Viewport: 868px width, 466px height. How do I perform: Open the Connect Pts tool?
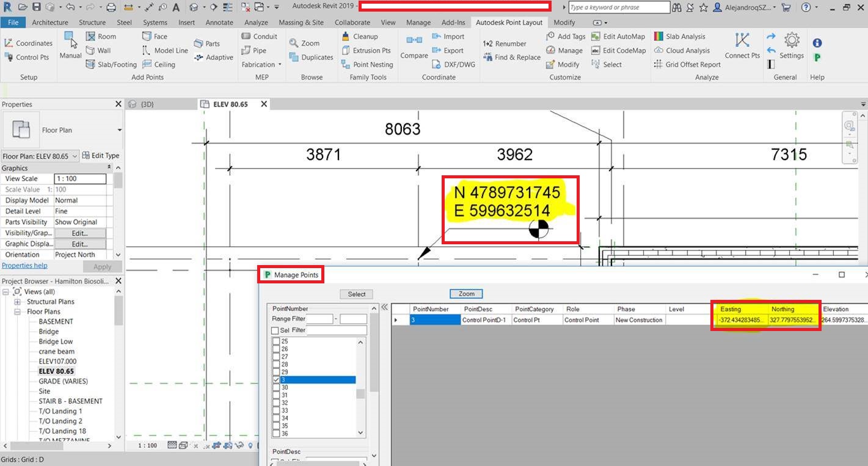click(x=742, y=46)
